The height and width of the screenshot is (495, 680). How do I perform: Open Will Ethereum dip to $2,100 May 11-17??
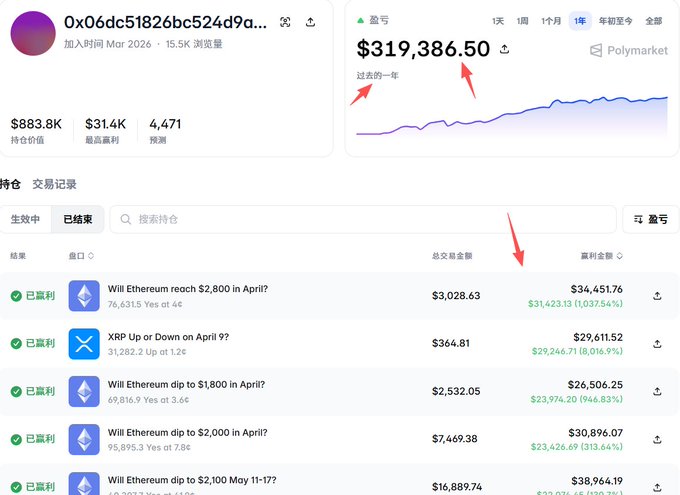[x=192, y=480]
